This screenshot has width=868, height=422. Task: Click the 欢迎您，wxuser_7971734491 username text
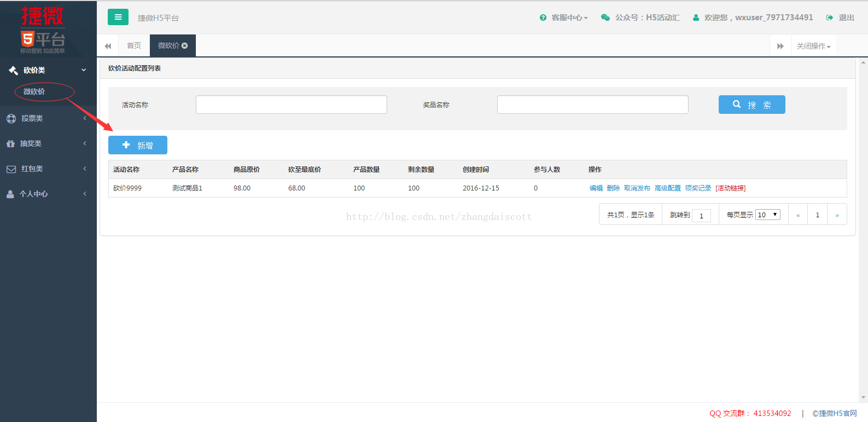[x=759, y=18]
